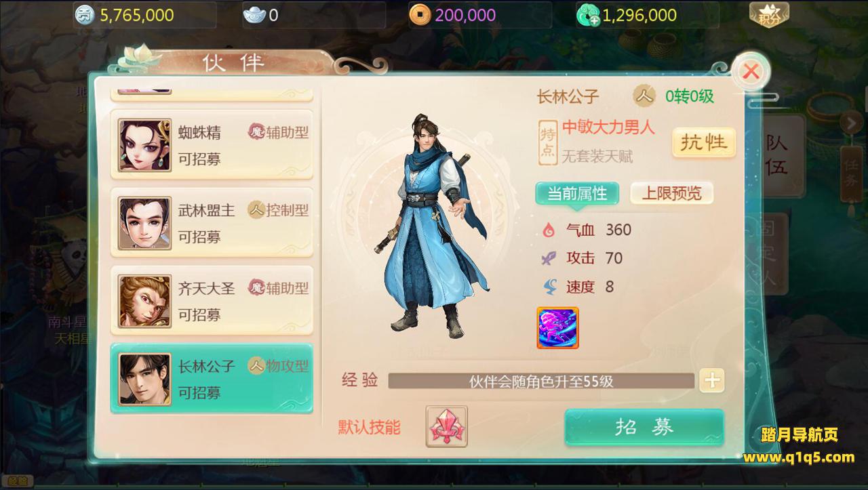The width and height of the screenshot is (868, 490).
Task: Click the experience progress bar
Action: (x=541, y=381)
